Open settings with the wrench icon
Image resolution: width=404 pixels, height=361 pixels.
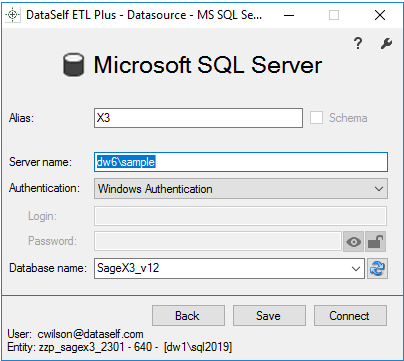tap(386, 43)
